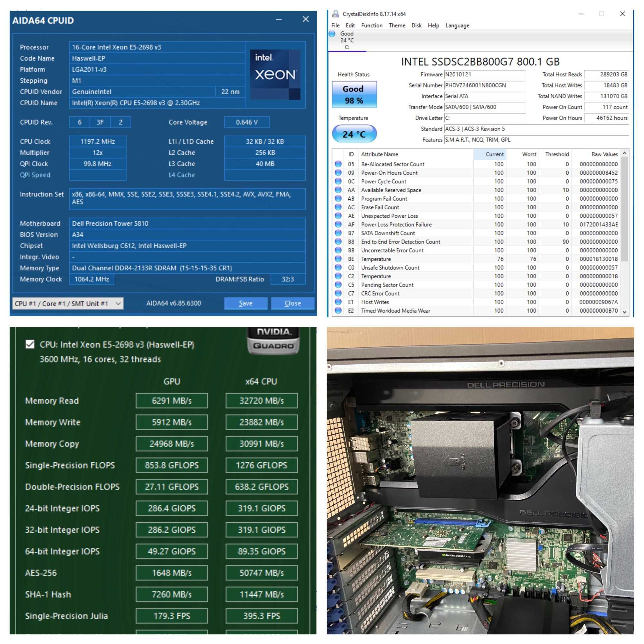Click the Intel Xeon logo image

tap(275, 75)
